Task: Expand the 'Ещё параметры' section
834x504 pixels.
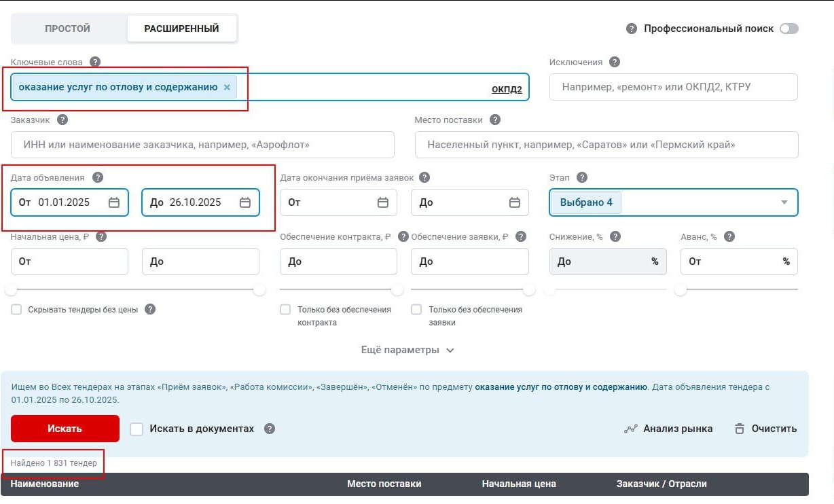Action: click(407, 350)
